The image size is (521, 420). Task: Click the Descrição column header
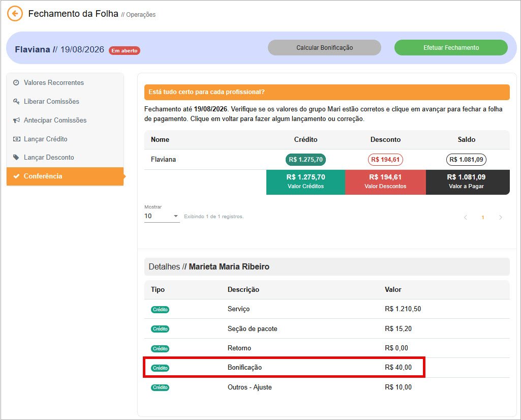(243, 289)
